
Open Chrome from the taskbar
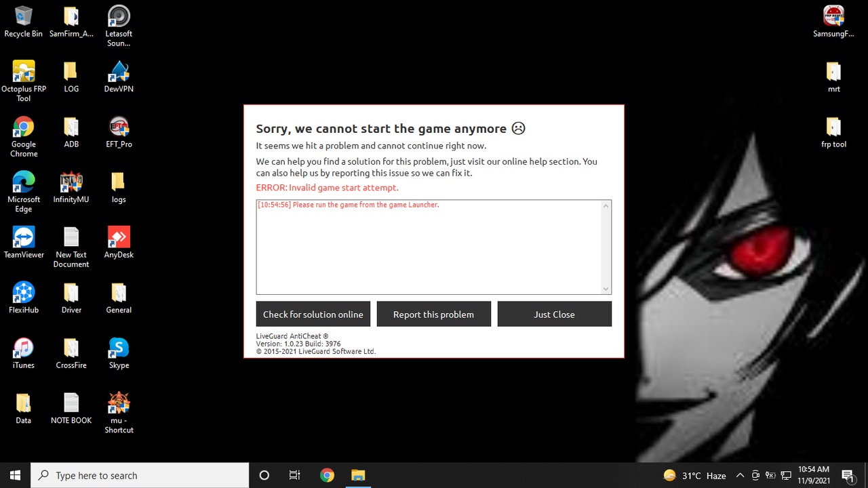(327, 475)
